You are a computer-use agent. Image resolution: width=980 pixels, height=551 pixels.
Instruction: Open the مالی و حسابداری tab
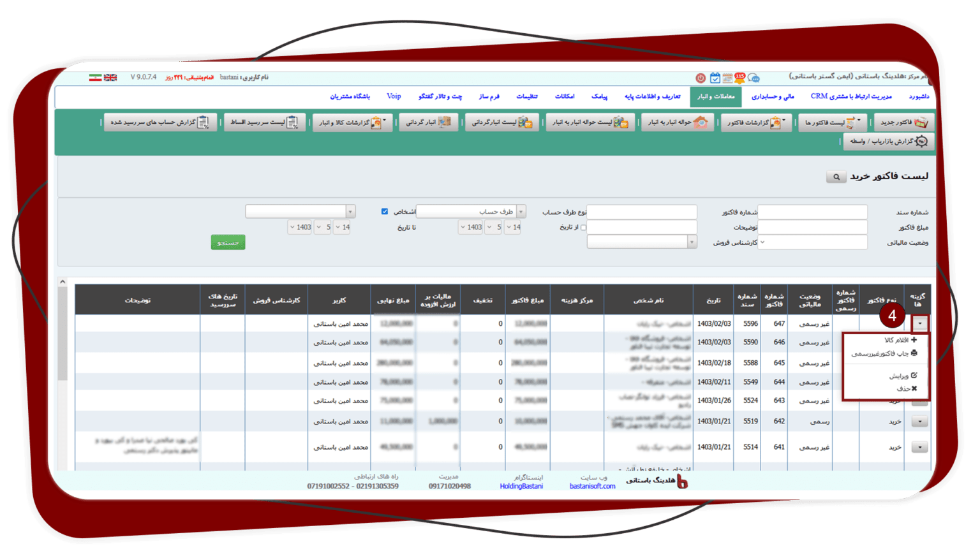coord(772,97)
